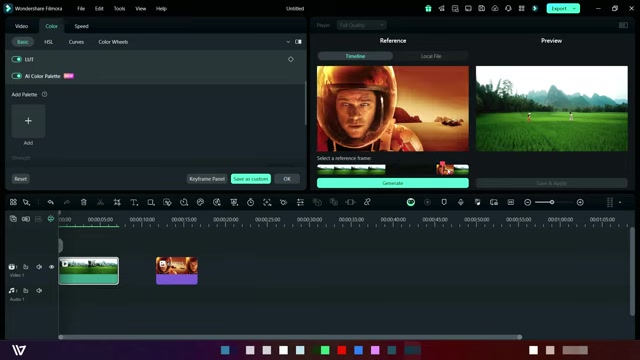Click the green taskbar app icon

click(325, 350)
